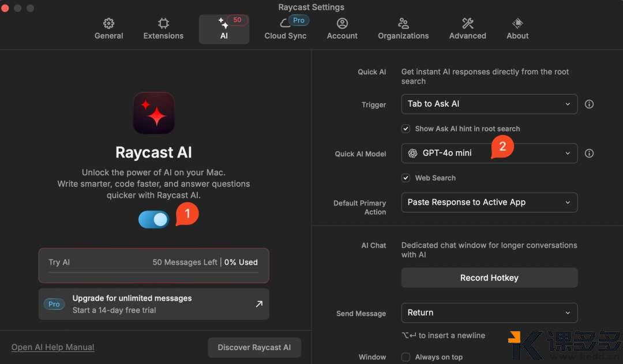
Task: Open the Default Primary Action dropdown
Action: pos(489,202)
